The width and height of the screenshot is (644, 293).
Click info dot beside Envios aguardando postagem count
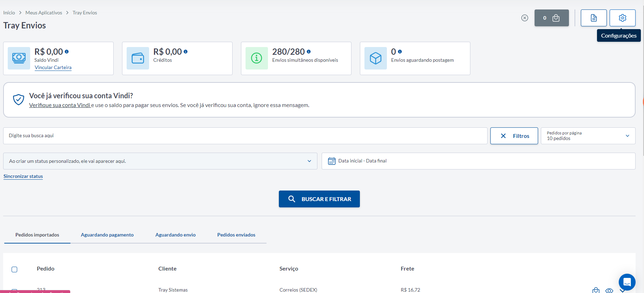click(x=400, y=52)
